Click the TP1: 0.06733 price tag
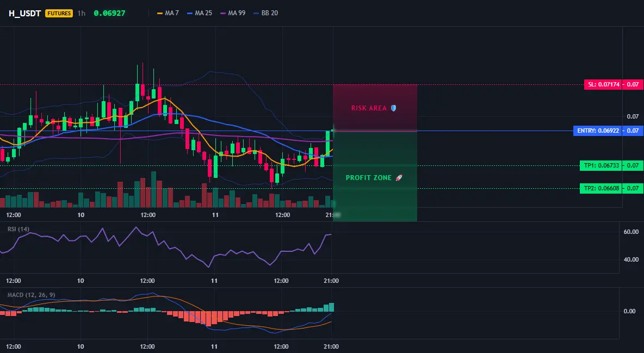Viewport: 644px width, 353px height. (x=601, y=165)
